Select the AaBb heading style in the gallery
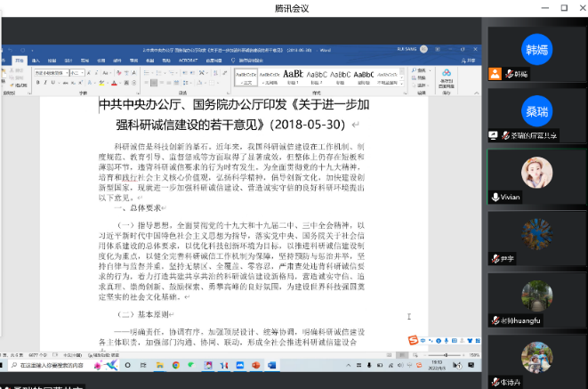The height and width of the screenshot is (389, 588). [x=293, y=75]
